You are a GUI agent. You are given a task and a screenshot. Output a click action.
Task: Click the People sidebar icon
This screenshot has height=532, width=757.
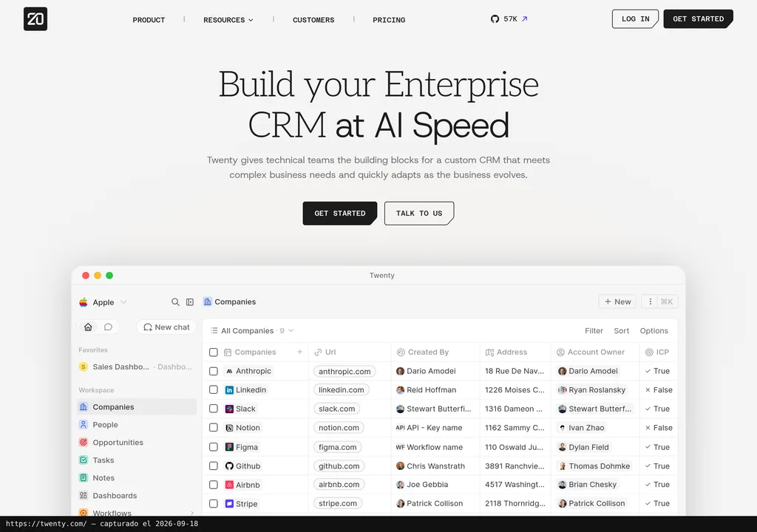pyautogui.click(x=84, y=424)
